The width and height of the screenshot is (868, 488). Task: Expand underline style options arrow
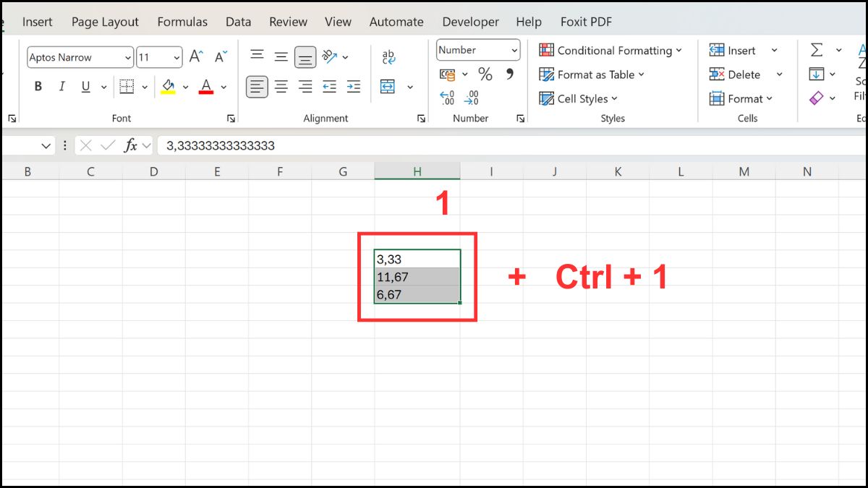(103, 87)
